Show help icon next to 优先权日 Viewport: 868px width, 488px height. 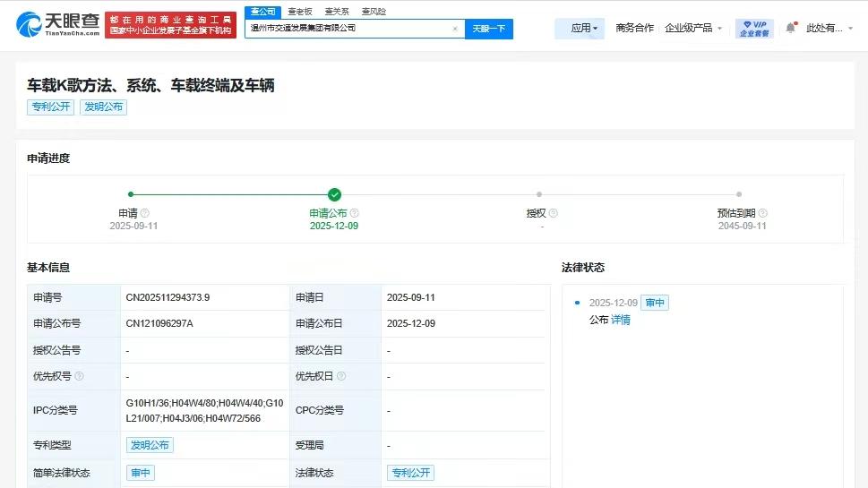(341, 376)
